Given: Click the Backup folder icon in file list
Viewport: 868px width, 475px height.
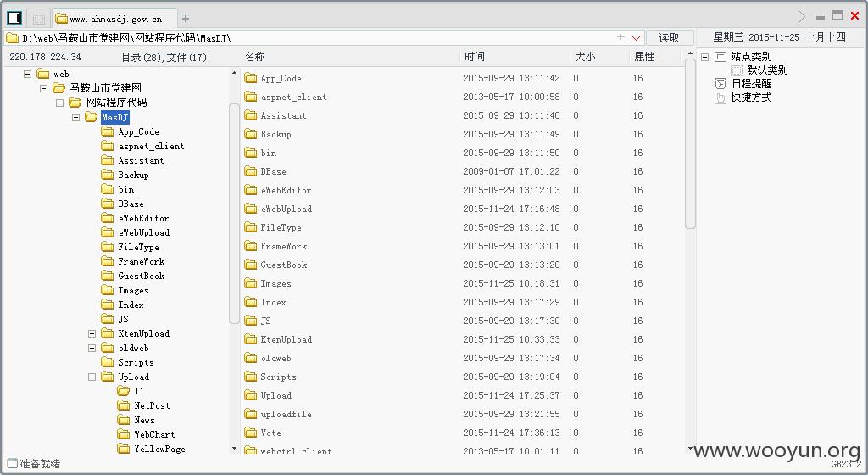Looking at the screenshot, I should tap(251, 133).
